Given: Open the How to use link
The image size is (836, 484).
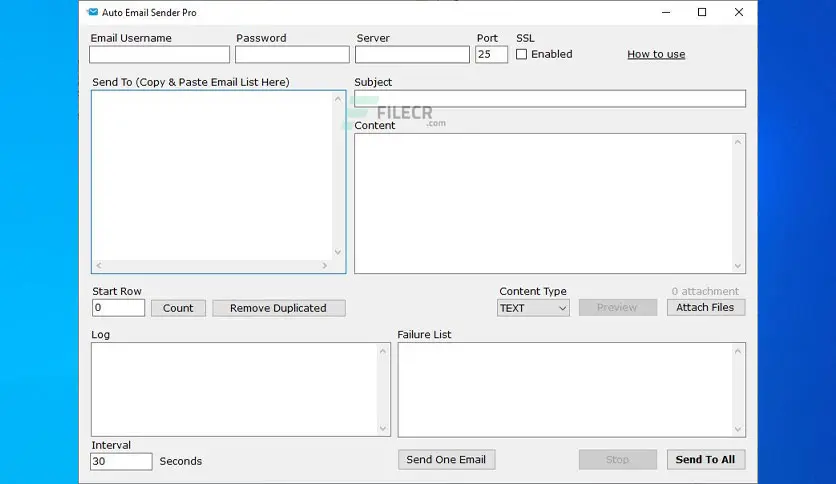Looking at the screenshot, I should coord(656,54).
